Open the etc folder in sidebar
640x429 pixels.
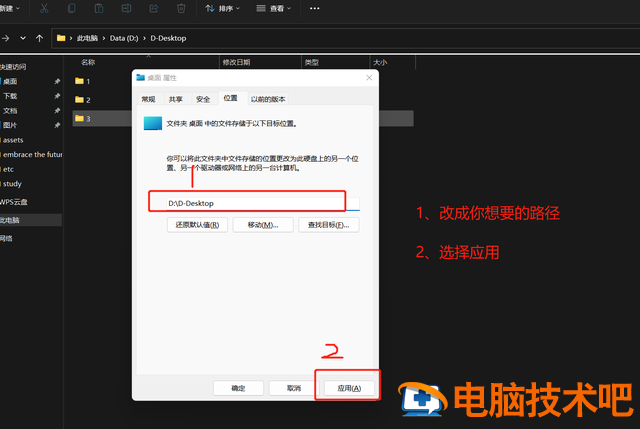[8, 169]
